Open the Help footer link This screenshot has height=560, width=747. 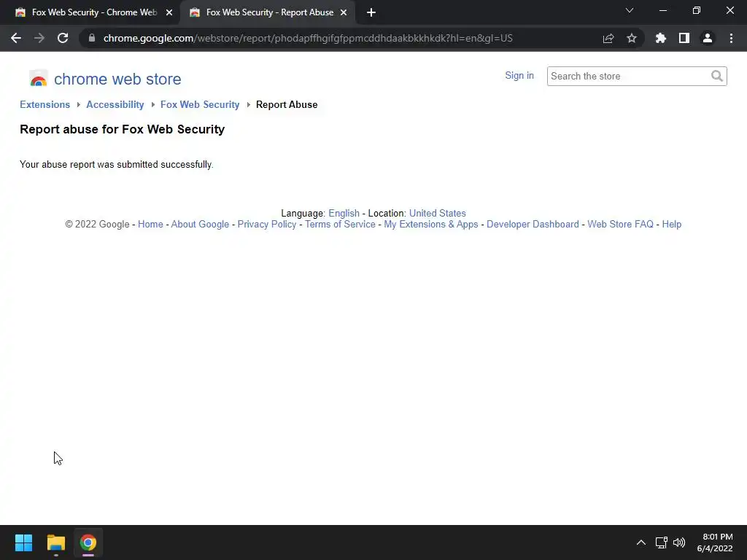point(672,225)
